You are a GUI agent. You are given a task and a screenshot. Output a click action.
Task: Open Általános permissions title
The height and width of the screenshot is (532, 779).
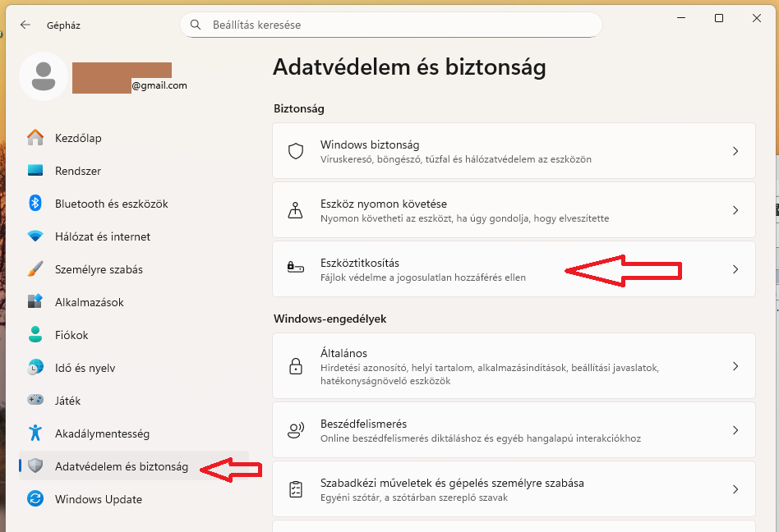(343, 353)
